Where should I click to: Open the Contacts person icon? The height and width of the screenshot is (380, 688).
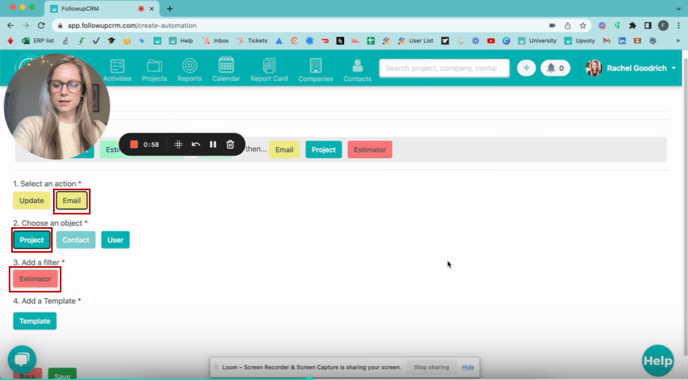point(357,66)
